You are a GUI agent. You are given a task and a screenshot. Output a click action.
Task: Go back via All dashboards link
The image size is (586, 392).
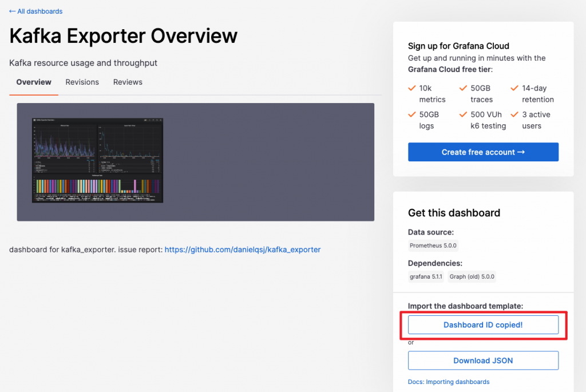coord(35,11)
